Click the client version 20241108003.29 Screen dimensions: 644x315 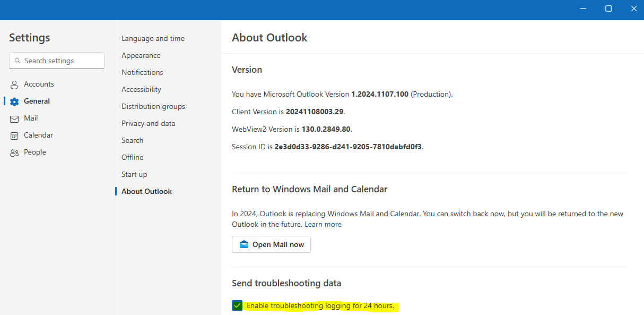click(x=315, y=112)
